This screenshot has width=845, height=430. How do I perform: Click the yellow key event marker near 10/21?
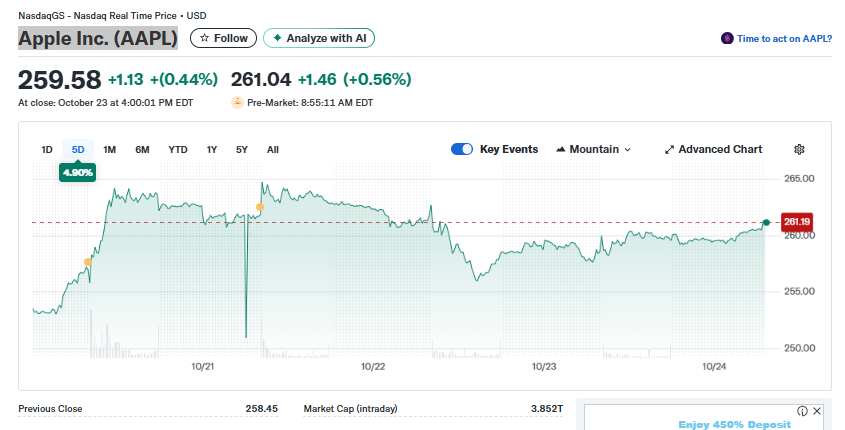click(x=260, y=207)
